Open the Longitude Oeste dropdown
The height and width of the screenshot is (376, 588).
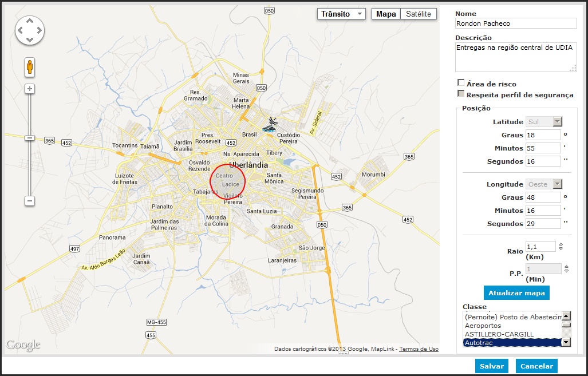click(x=544, y=184)
